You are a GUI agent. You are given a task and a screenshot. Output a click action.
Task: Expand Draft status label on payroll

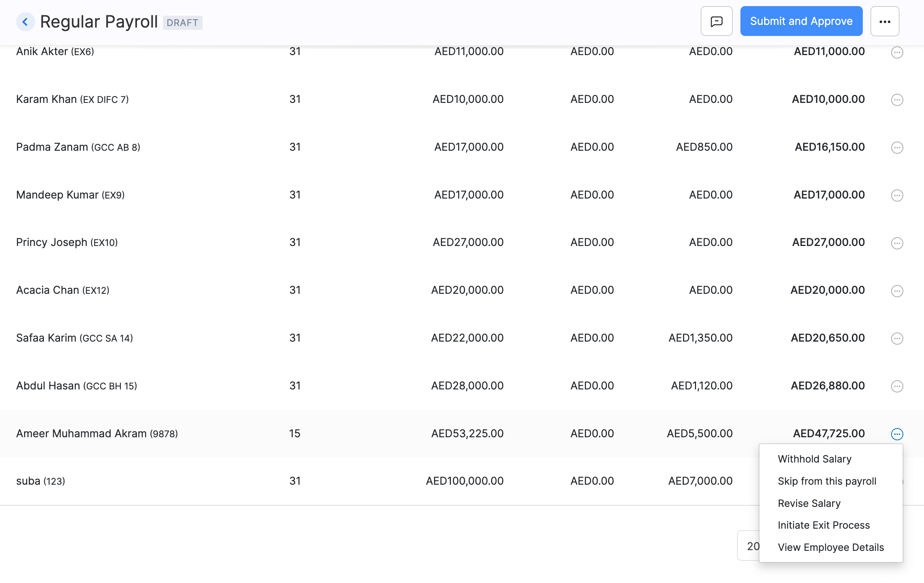coord(181,22)
